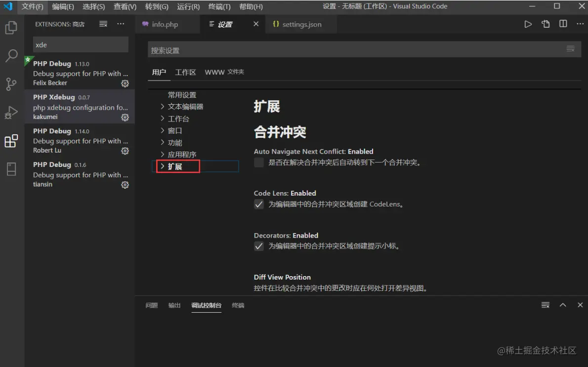Open the 文件(F) menu

(32, 6)
